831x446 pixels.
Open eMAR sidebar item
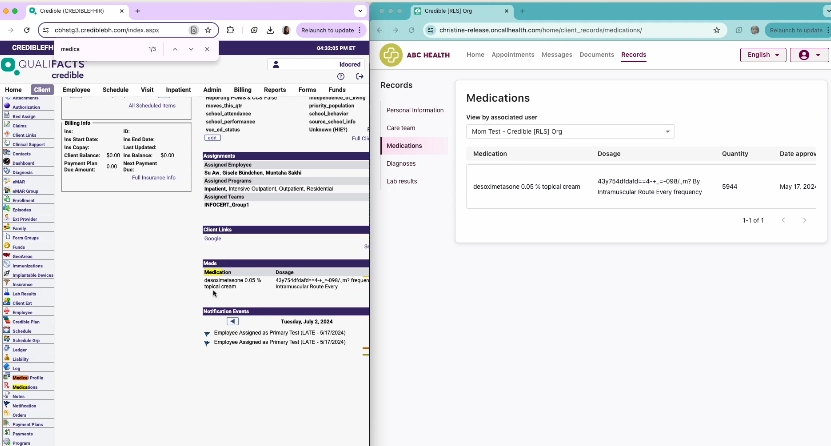click(x=19, y=182)
